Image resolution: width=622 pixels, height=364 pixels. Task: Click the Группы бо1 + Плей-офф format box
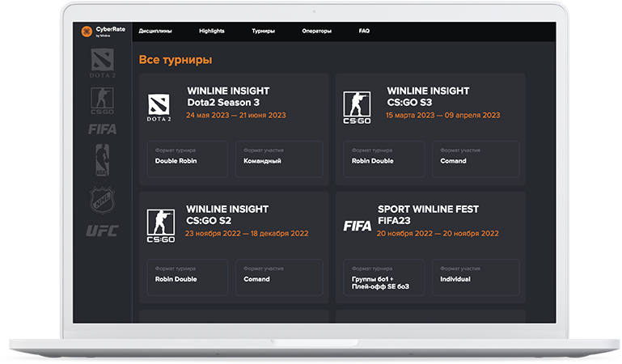tap(383, 277)
